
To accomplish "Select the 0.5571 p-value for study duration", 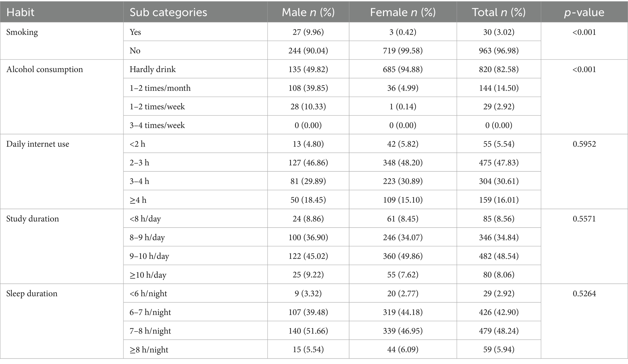I will click(x=584, y=219).
